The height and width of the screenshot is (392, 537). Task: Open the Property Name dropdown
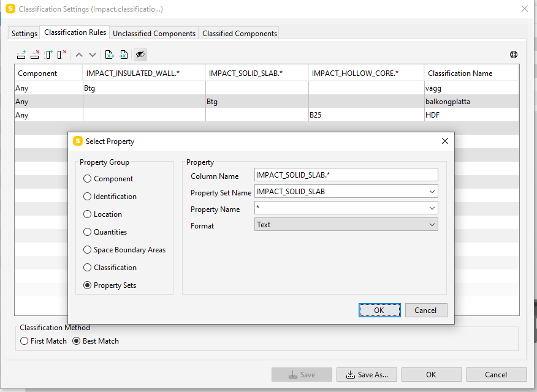tap(432, 208)
